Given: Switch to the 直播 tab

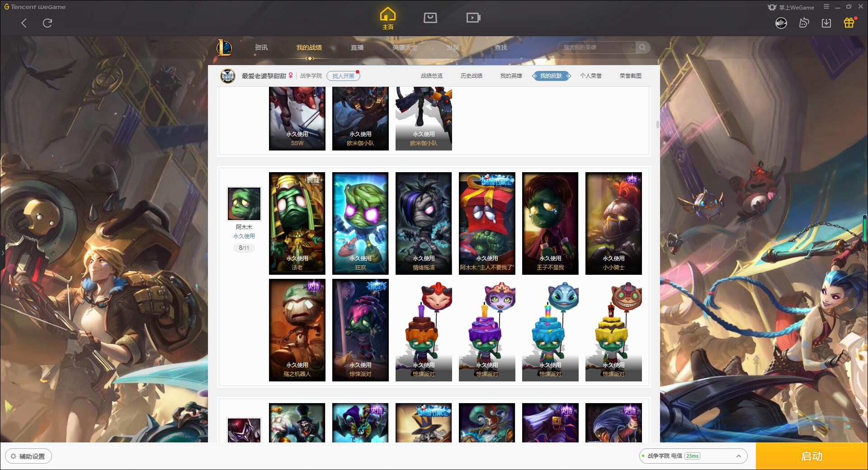Looking at the screenshot, I should [x=357, y=47].
